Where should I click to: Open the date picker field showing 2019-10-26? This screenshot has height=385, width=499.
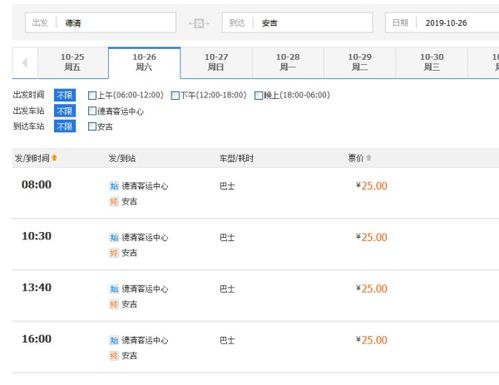(442, 23)
